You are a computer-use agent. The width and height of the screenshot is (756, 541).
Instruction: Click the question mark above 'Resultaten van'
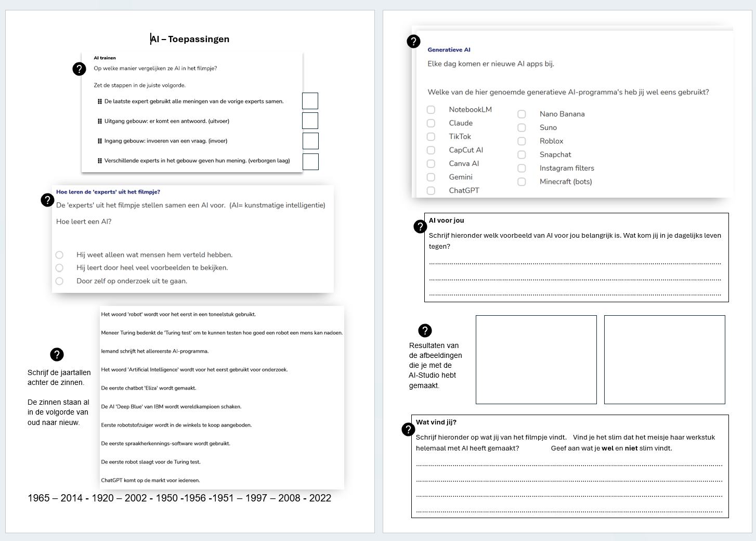coord(425,330)
